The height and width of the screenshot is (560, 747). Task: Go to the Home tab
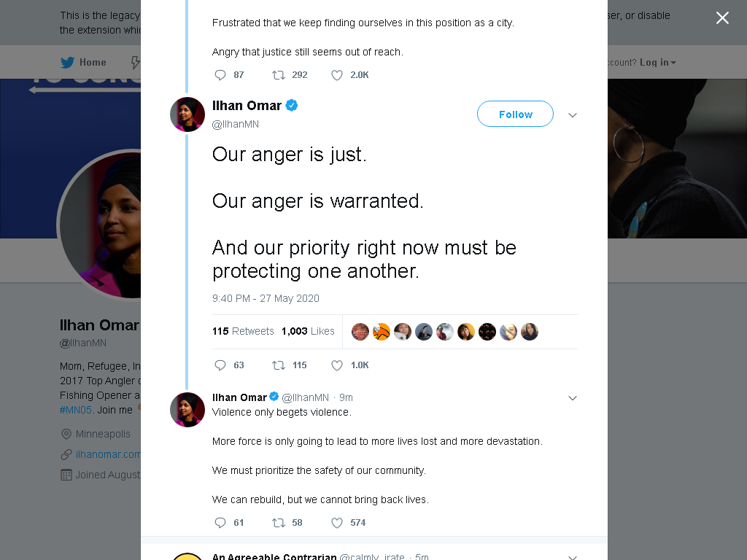pyautogui.click(x=83, y=63)
